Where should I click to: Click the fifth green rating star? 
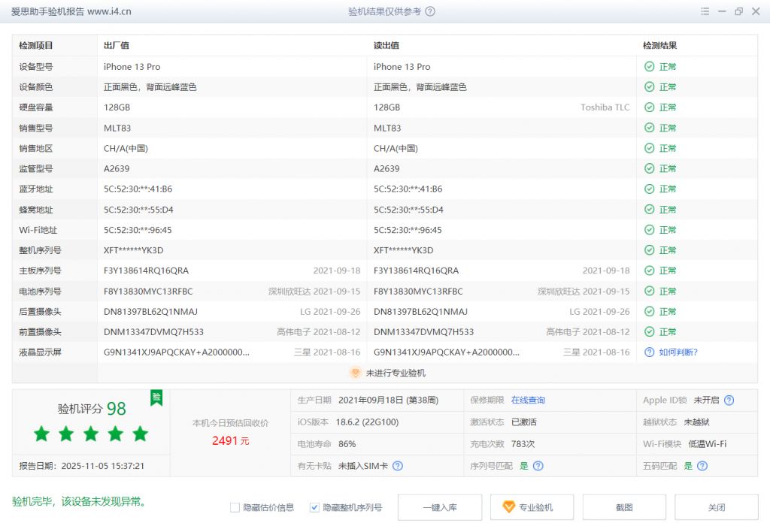[x=139, y=434]
